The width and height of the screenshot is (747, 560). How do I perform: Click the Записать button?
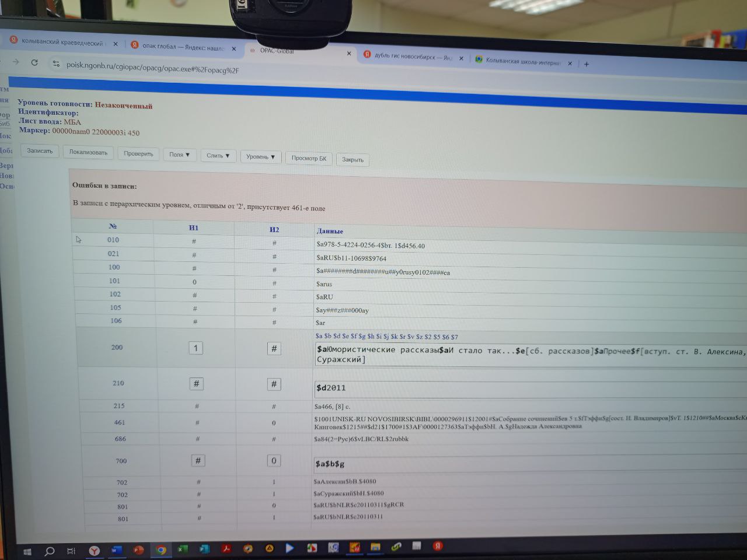(x=40, y=150)
